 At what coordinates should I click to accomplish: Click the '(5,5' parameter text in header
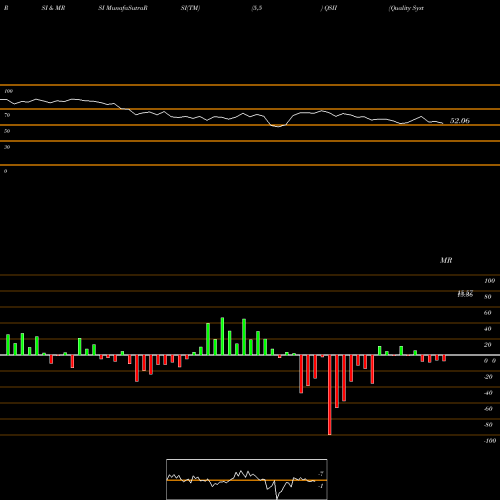click(257, 8)
